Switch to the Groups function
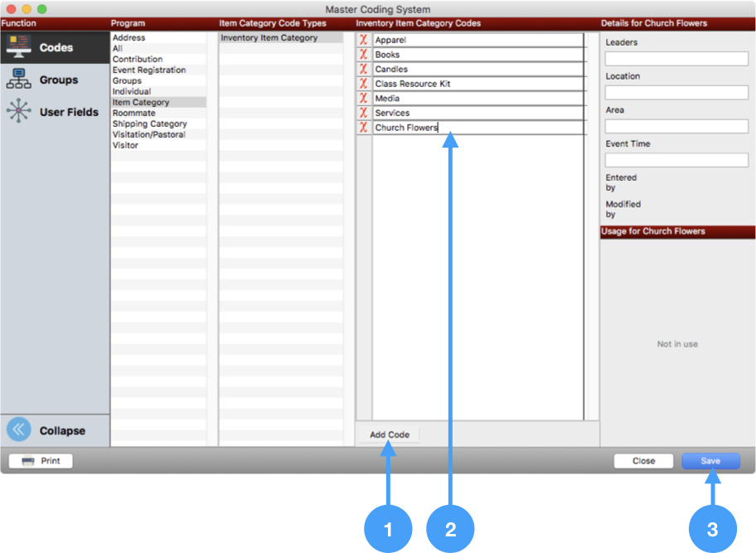 pyautogui.click(x=55, y=80)
